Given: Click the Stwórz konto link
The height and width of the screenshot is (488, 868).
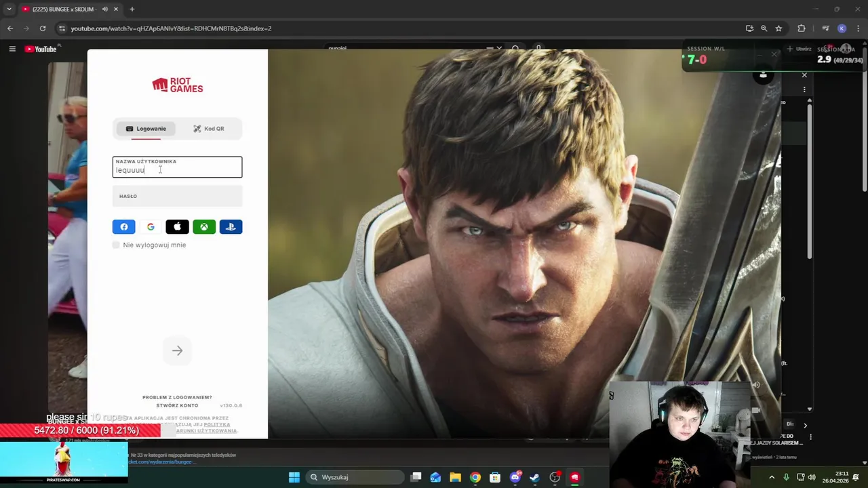Looking at the screenshot, I should 177,405.
